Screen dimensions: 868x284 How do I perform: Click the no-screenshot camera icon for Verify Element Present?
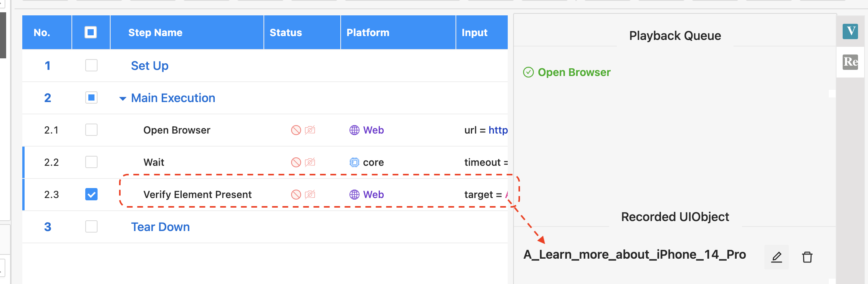(310, 195)
